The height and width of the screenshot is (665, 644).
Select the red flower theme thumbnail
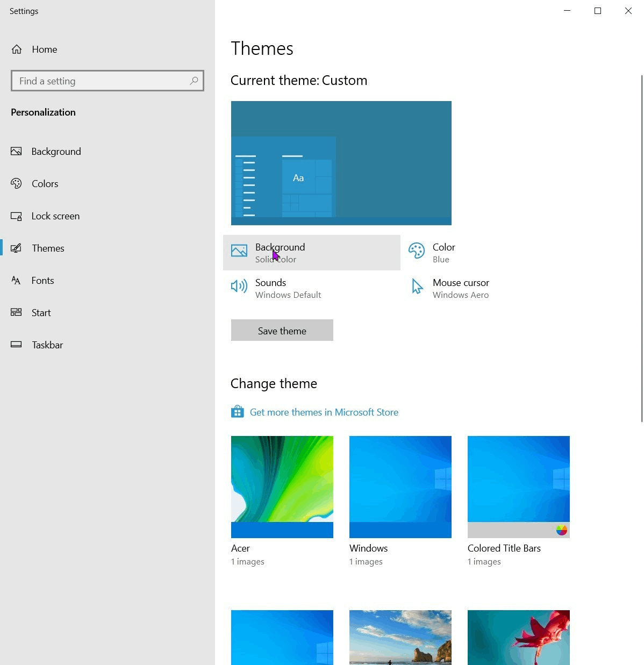519,638
